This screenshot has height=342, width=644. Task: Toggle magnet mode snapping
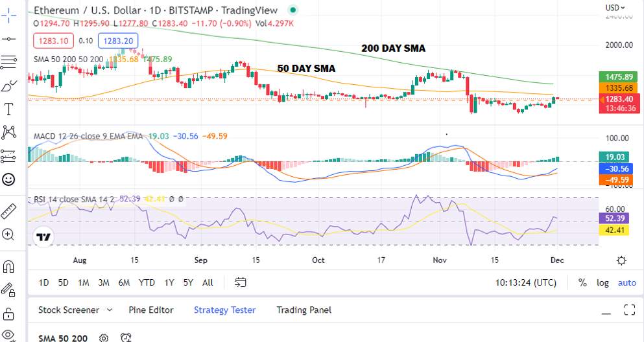(8, 267)
